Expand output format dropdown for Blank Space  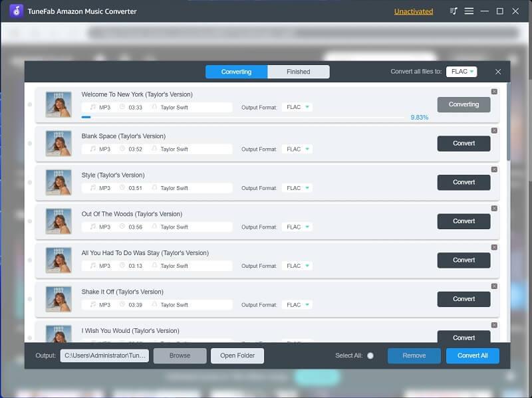297,149
